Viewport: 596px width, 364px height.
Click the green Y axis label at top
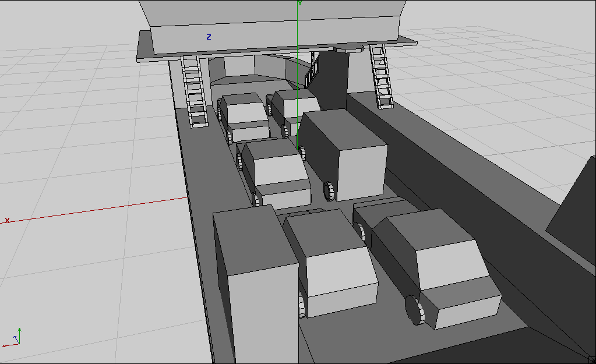click(x=300, y=3)
